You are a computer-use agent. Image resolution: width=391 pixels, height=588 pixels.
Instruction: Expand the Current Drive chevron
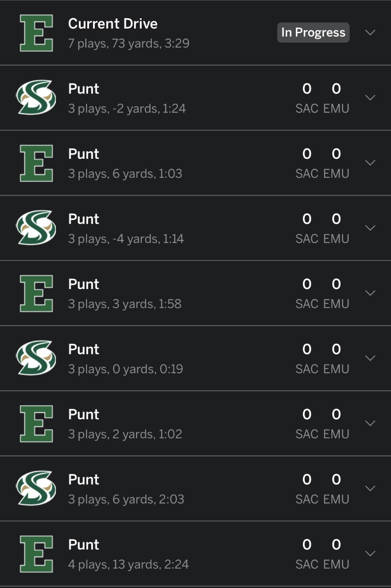370,32
